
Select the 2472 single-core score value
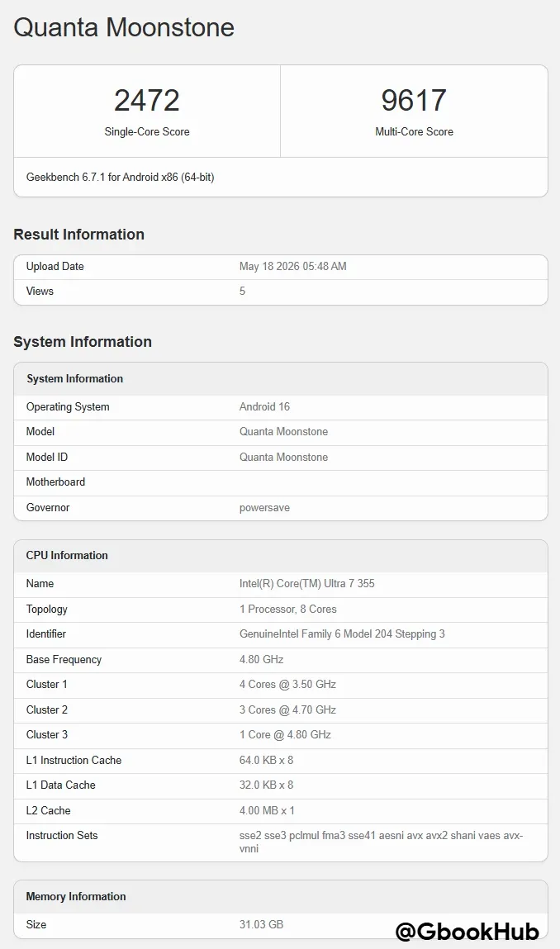[147, 101]
